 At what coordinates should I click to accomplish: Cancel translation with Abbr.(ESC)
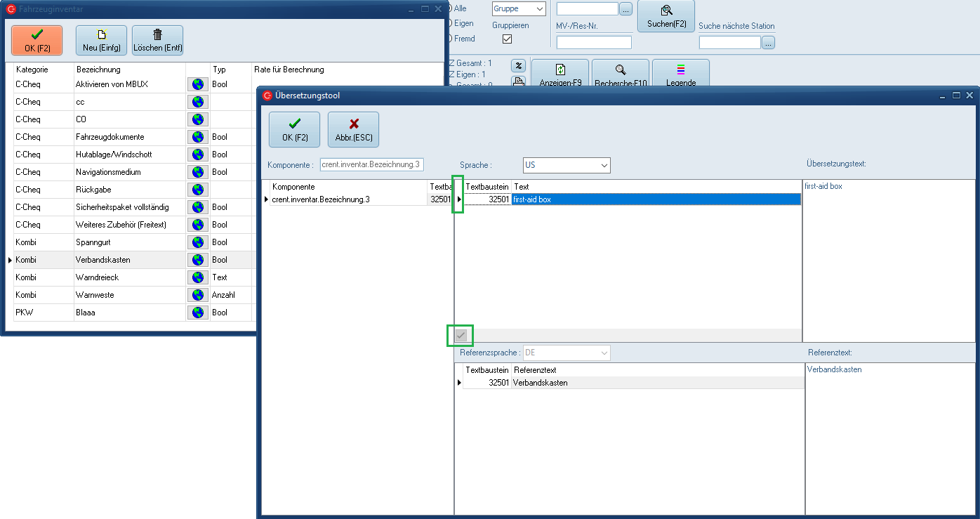tap(353, 130)
